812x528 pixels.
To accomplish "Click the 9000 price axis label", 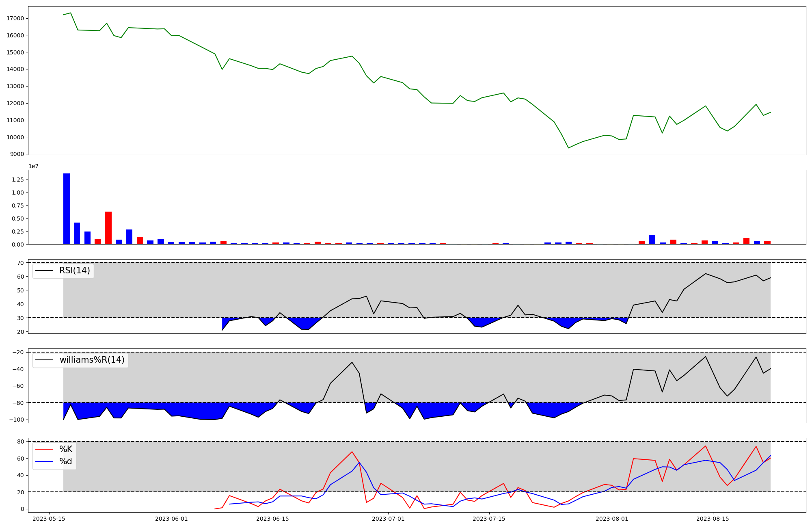I will pos(17,154).
